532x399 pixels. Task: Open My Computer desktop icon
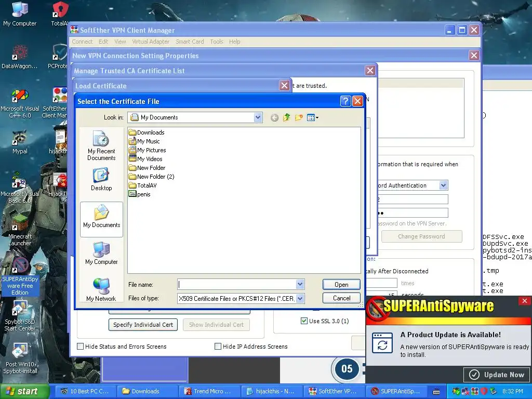coord(20,14)
